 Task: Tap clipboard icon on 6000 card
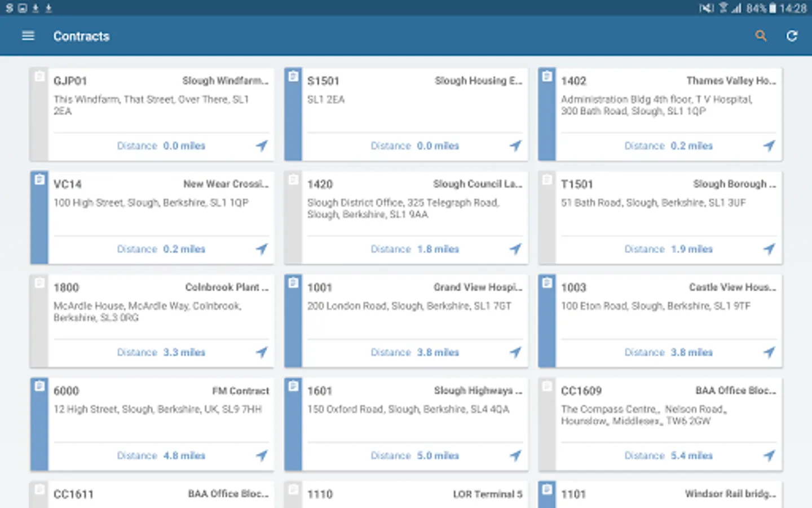[39, 386]
